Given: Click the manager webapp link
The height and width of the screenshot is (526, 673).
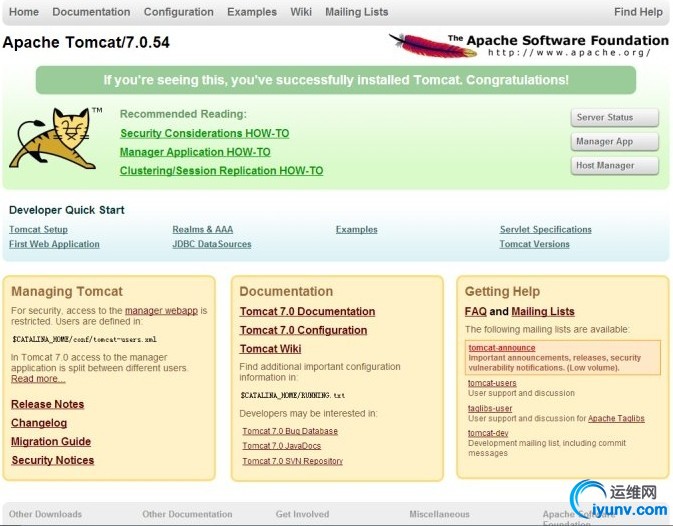Looking at the screenshot, I should tap(161, 311).
